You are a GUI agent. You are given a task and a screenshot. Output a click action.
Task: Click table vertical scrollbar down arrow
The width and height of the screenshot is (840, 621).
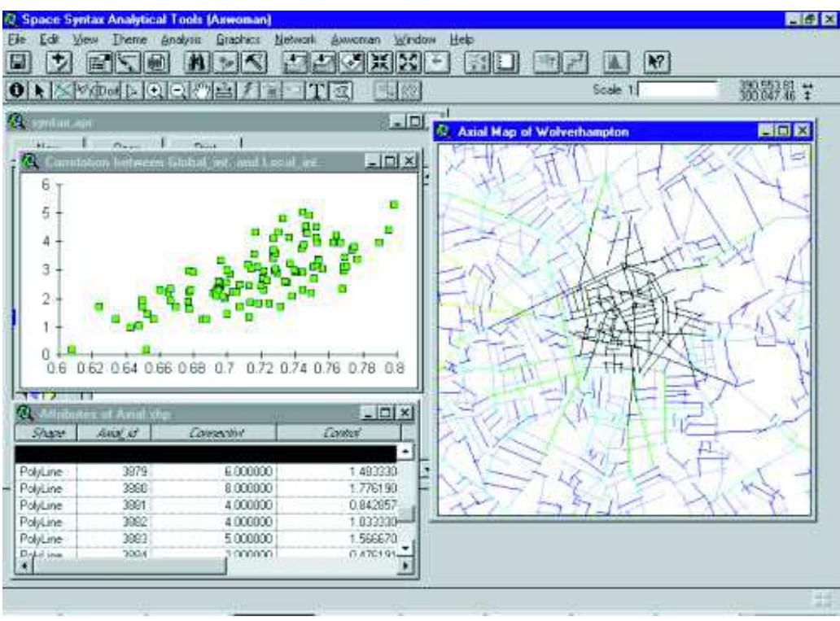[405, 548]
